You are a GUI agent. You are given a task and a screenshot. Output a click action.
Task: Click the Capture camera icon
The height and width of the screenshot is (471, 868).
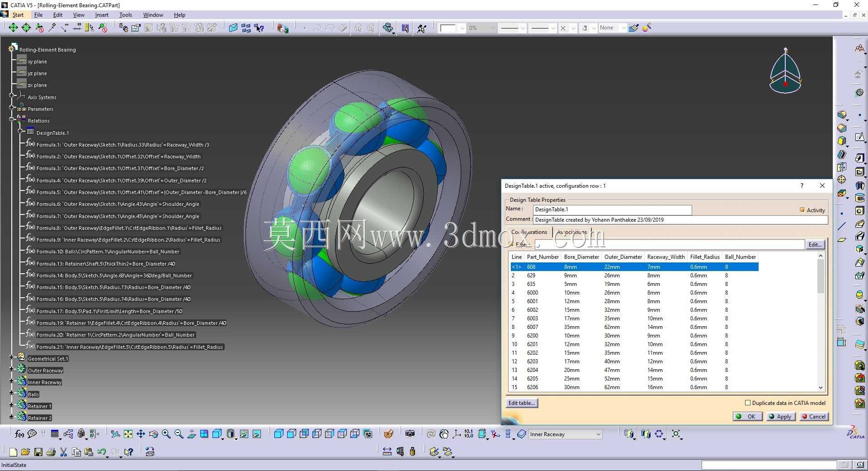(x=410, y=434)
